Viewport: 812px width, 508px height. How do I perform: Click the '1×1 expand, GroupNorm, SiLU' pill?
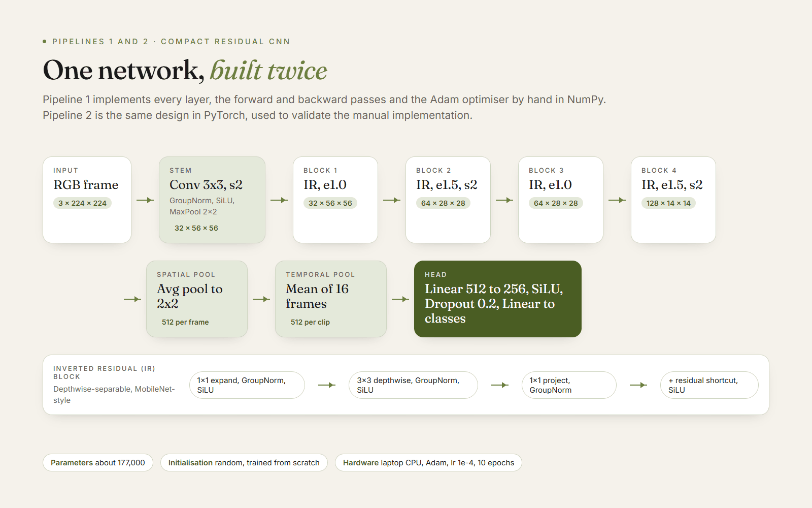[x=247, y=385]
